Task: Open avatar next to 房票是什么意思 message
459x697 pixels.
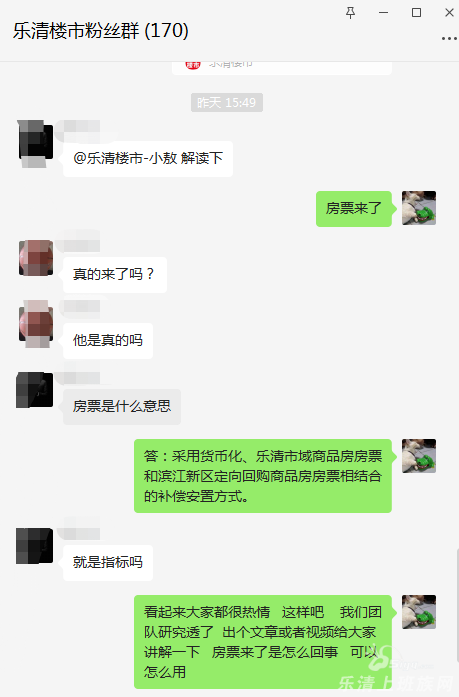Action: point(35,390)
